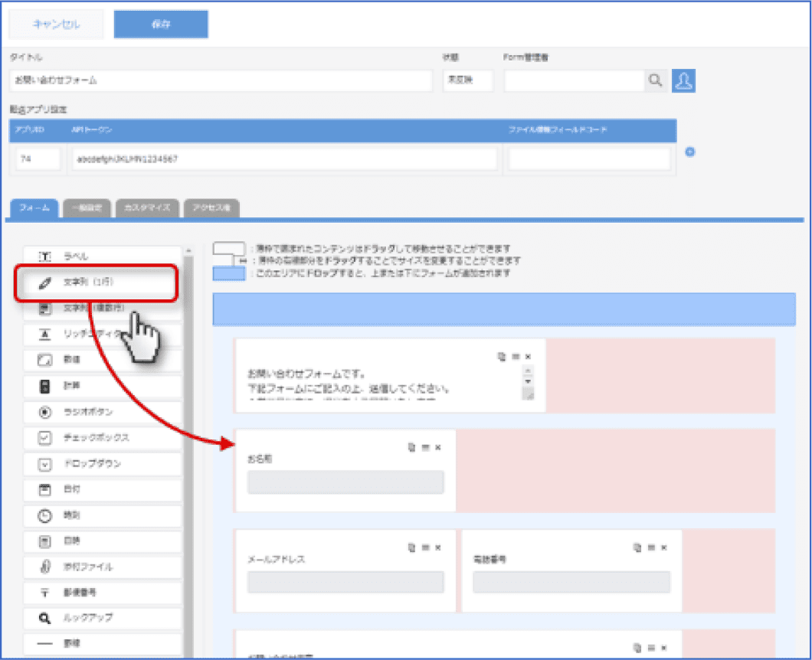Click the メールアドレス text input box

click(x=345, y=583)
